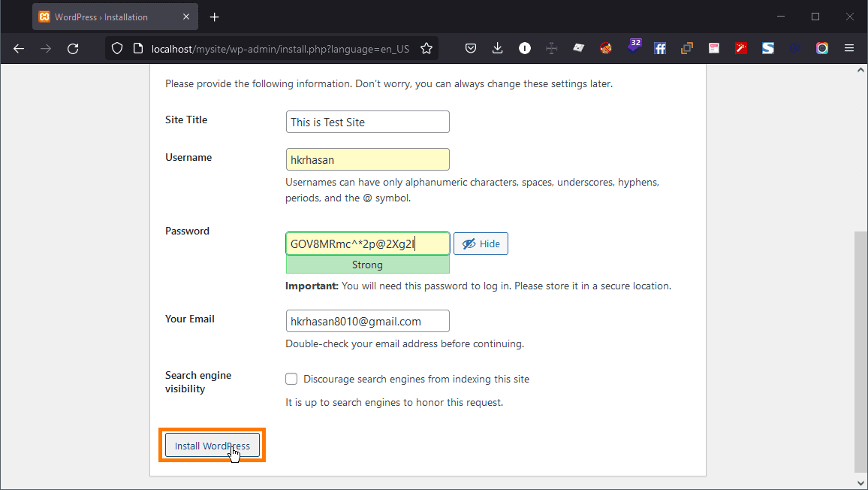Edit the Your Email field
The image size is (868, 490).
[x=368, y=322]
